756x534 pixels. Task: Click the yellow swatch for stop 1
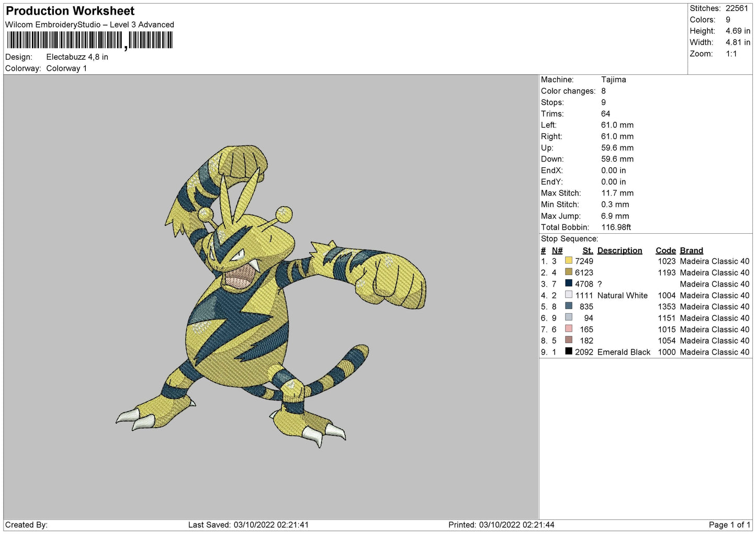pyautogui.click(x=569, y=260)
